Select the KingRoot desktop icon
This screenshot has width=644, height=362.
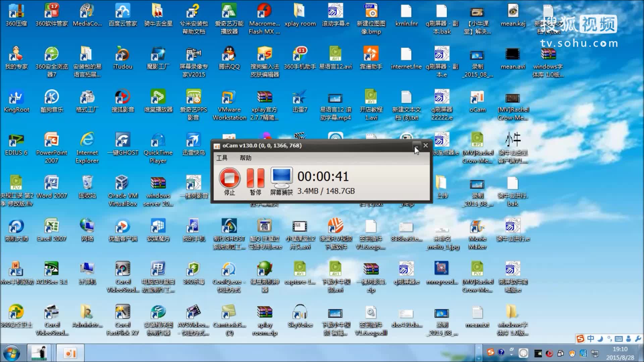pos(16,101)
